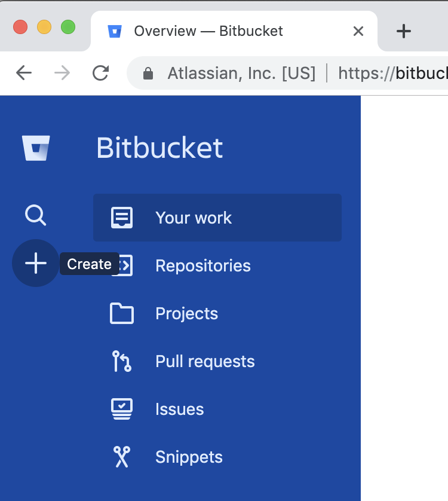Click the Issues monitor icon
This screenshot has width=448, height=501.
(x=122, y=409)
